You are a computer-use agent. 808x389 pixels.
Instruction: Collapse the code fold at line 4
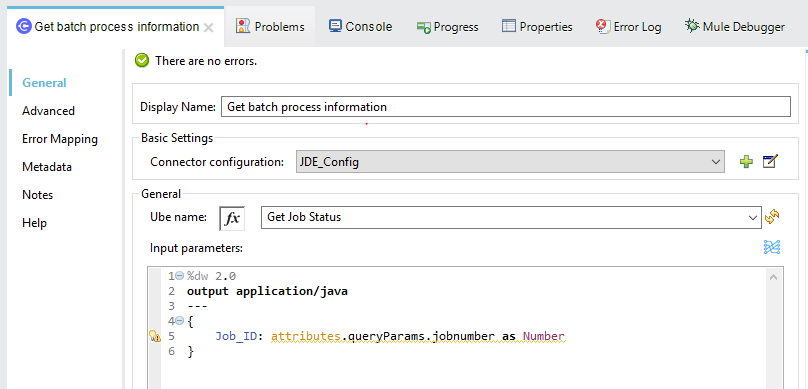click(180, 321)
